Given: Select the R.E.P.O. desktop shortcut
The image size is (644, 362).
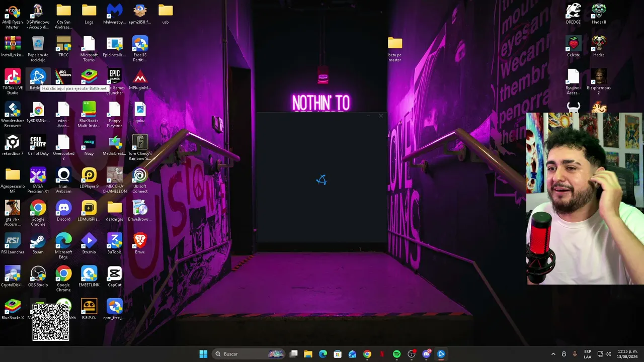Looking at the screenshot, I should [x=89, y=309].
